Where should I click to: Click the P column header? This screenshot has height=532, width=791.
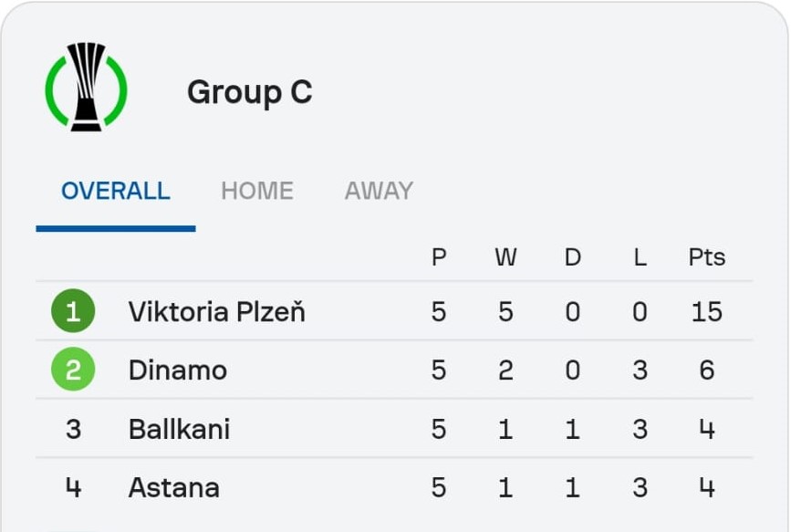coord(439,257)
